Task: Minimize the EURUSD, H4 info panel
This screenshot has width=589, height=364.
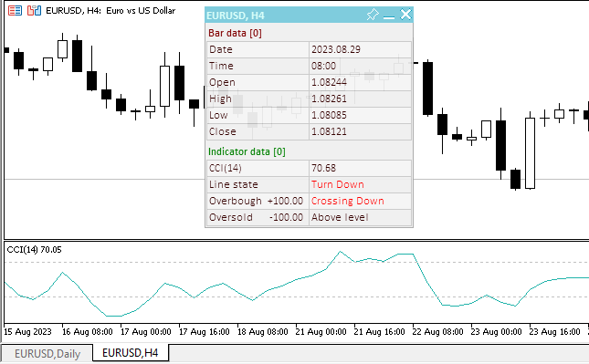Action: coord(389,16)
